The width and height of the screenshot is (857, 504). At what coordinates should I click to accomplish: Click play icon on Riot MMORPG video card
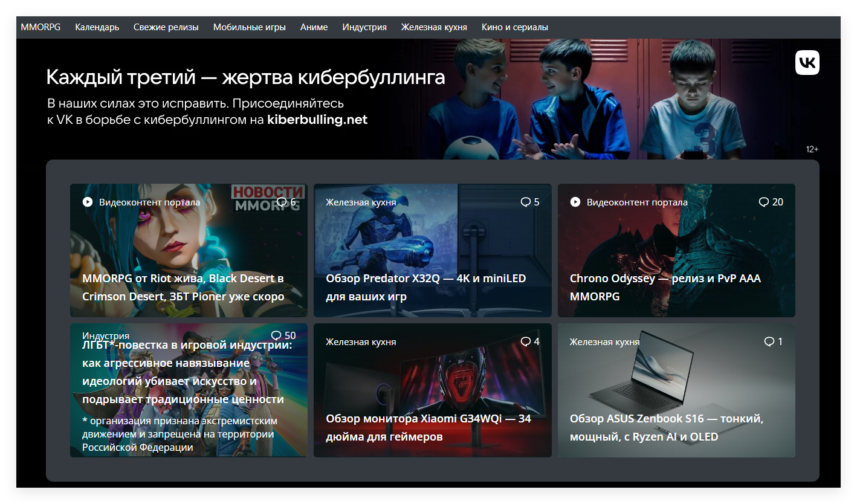(x=88, y=202)
